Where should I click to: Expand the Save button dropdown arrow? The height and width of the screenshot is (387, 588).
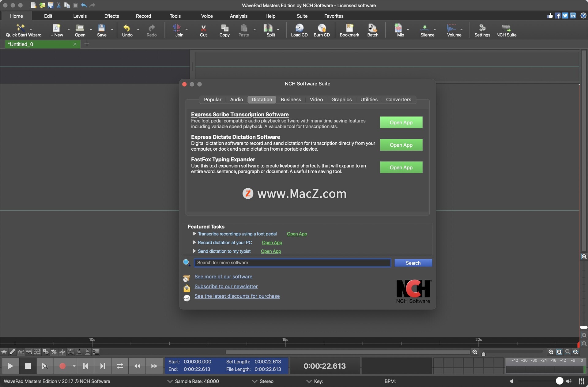112,29
